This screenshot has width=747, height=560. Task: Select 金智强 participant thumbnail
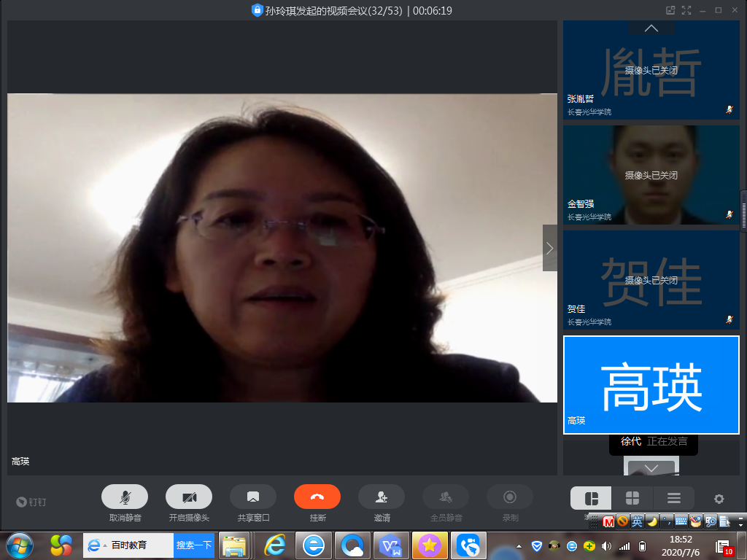pos(651,175)
